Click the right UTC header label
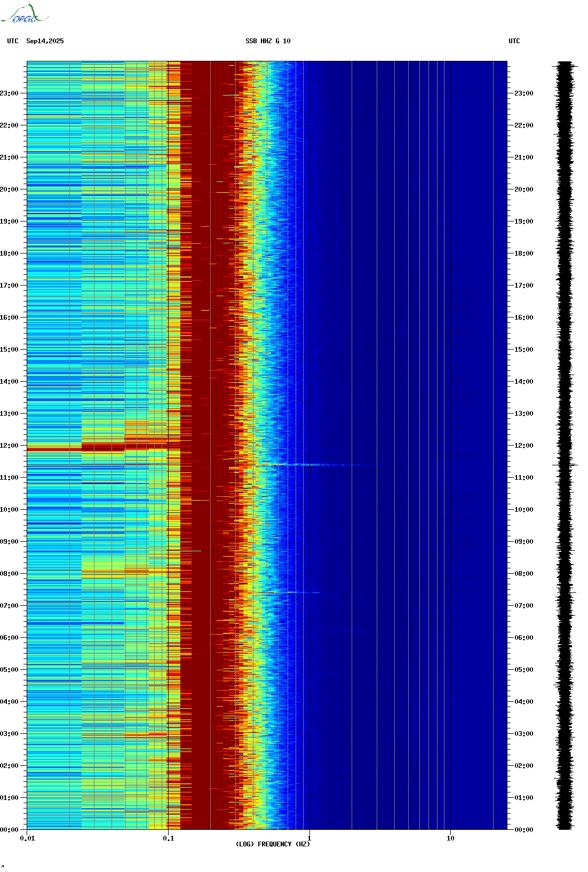 (x=514, y=41)
